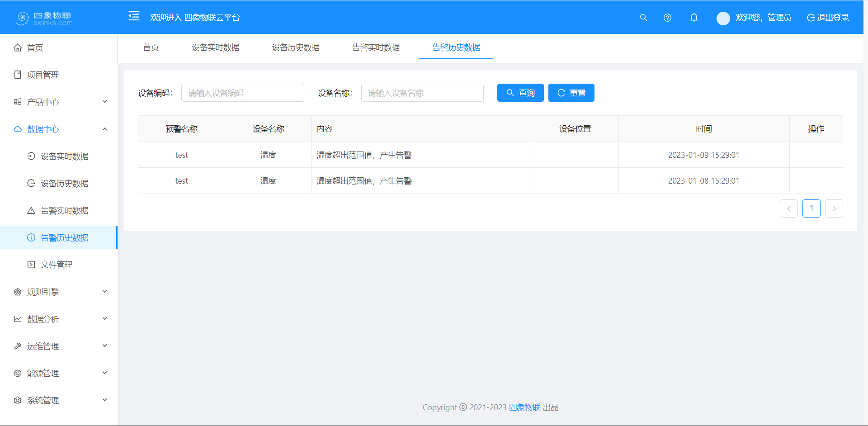
Task: Click the 设备名称 input field
Action: point(422,93)
